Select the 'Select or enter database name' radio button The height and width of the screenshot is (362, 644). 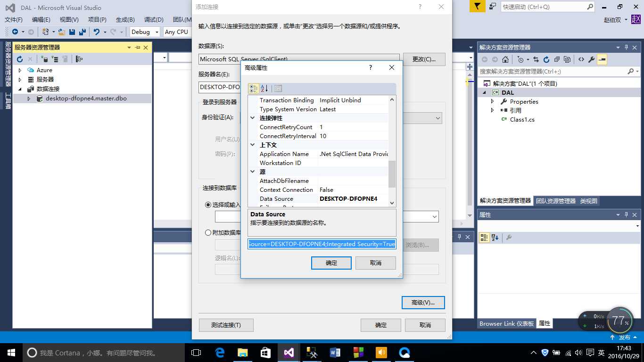pos(208,205)
